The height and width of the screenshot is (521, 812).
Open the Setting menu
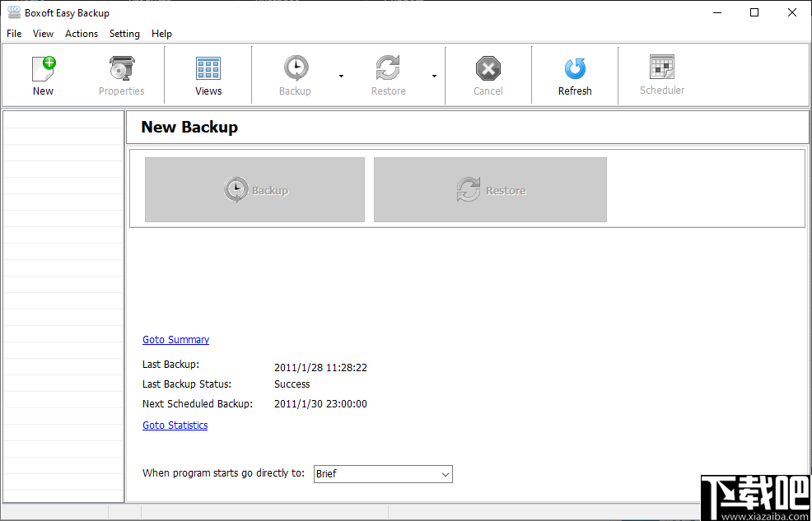[x=124, y=34]
